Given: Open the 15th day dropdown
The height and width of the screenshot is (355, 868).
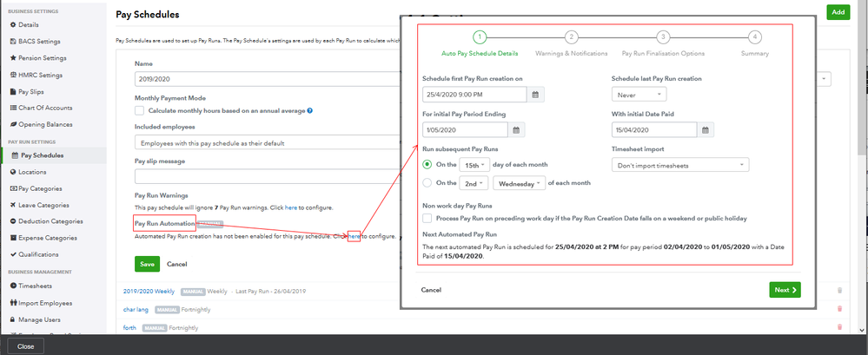Looking at the screenshot, I should click(475, 165).
